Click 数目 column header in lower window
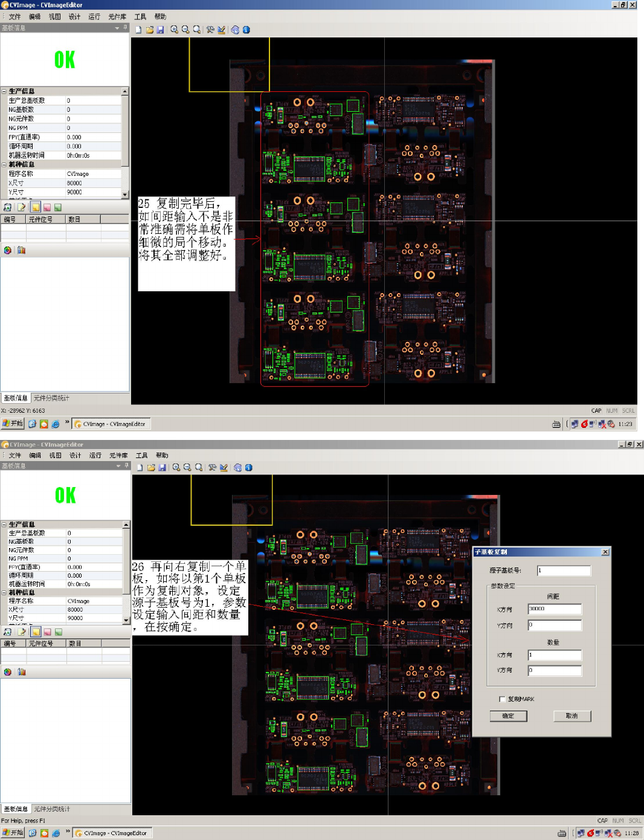 pyautogui.click(x=85, y=644)
